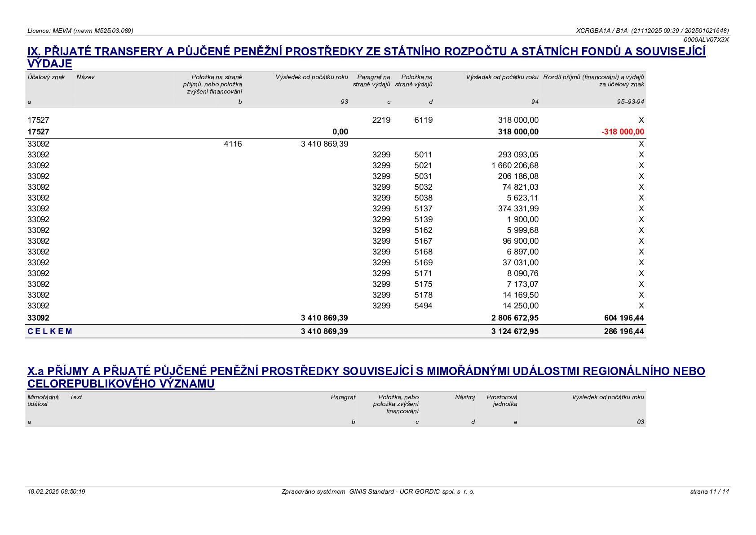Click the Nástroj column header

465,397
